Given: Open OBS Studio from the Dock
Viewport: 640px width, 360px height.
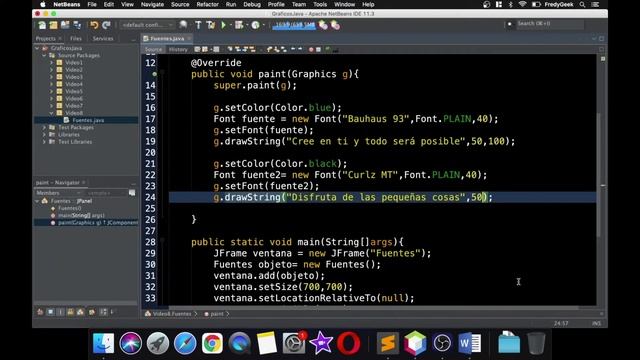Looking at the screenshot, I should click(x=442, y=343).
